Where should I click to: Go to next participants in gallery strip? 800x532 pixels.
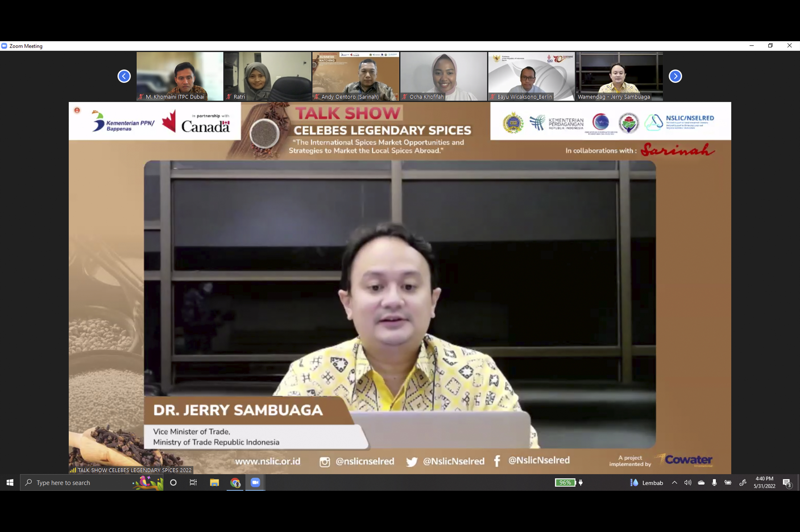(x=675, y=76)
